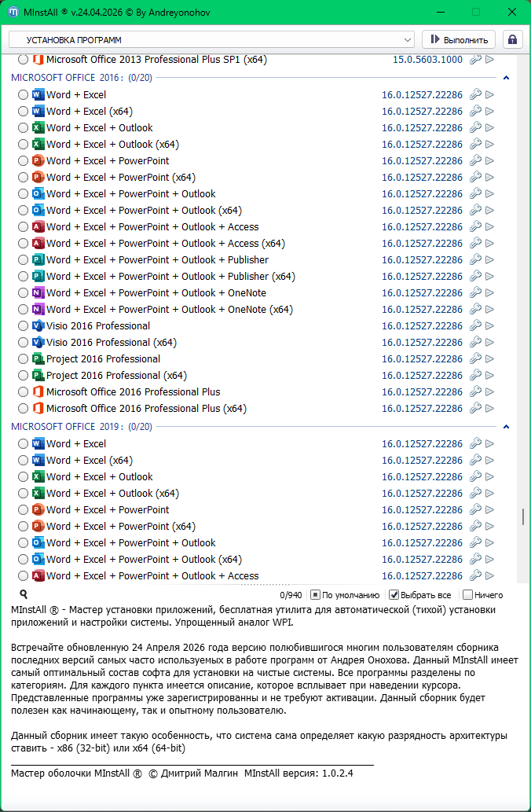The width and height of the screenshot is (531, 812).
Task: Click the lock icon button beside Выполнить
Action: [x=512, y=39]
